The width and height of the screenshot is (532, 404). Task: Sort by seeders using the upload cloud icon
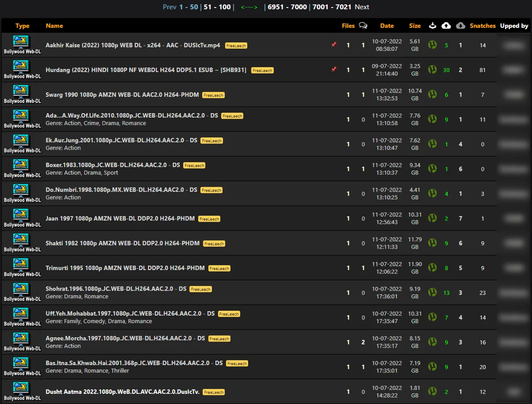(x=446, y=26)
